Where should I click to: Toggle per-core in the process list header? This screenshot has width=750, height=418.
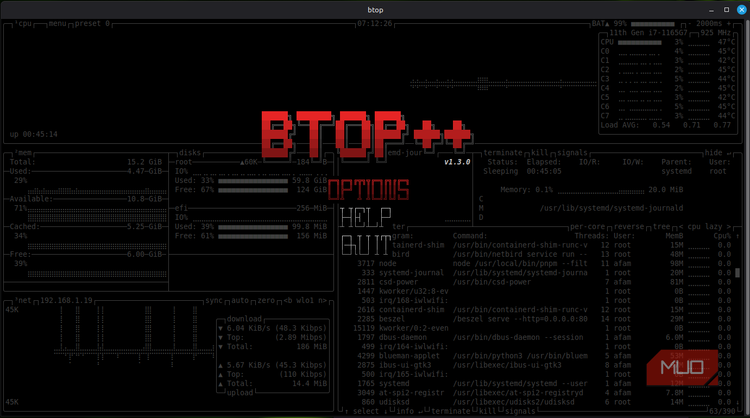[588, 227]
